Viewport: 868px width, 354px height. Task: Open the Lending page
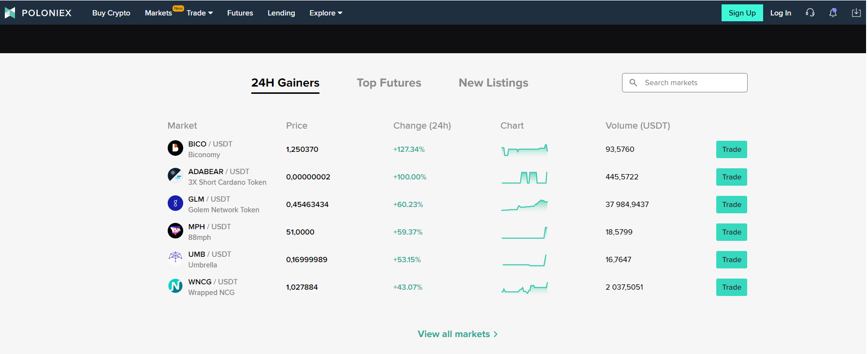281,13
